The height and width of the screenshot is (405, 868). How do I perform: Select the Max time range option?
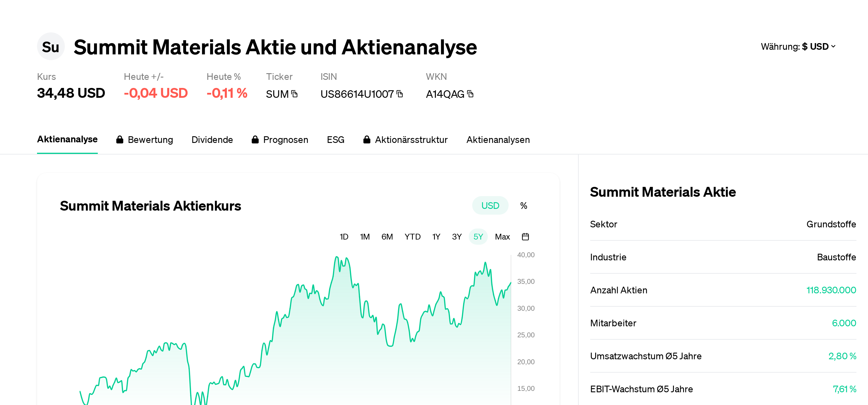point(502,237)
